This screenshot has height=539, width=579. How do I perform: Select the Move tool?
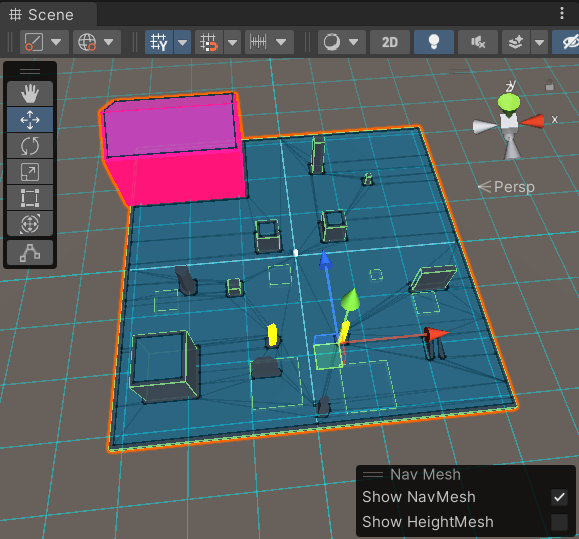click(30, 120)
